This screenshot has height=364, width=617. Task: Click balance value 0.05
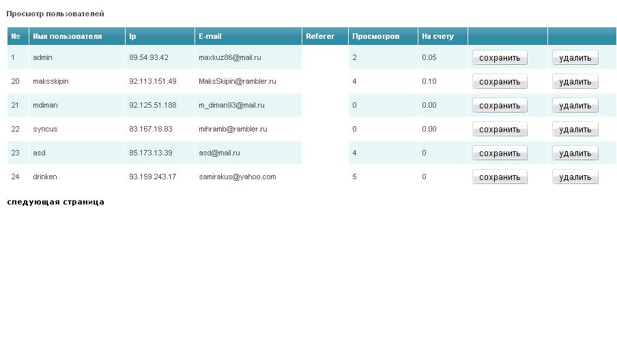pos(429,57)
